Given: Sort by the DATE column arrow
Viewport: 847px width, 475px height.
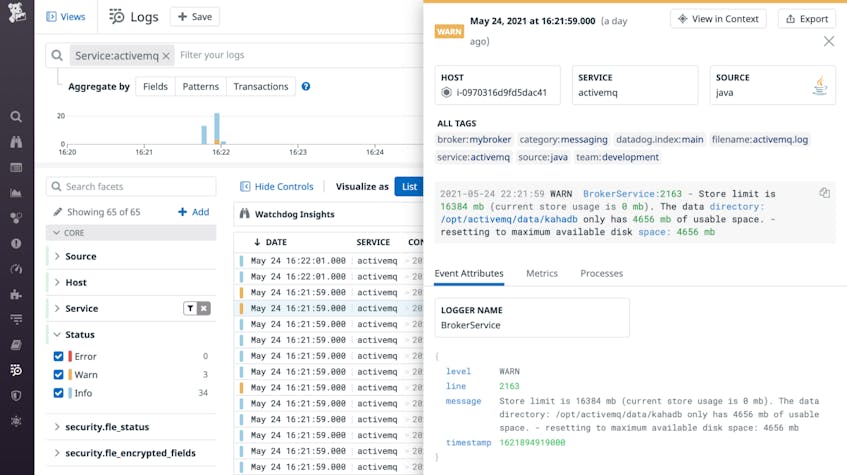Looking at the screenshot, I should (257, 242).
